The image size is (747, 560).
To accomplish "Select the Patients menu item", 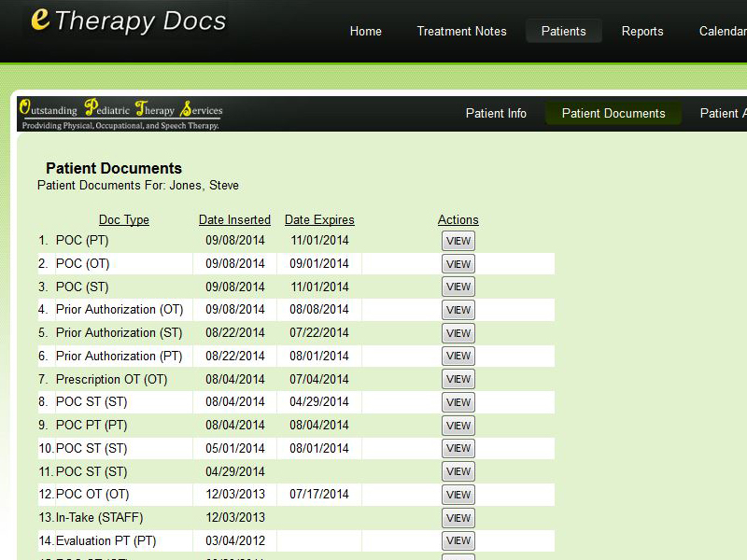I will pyautogui.click(x=563, y=31).
